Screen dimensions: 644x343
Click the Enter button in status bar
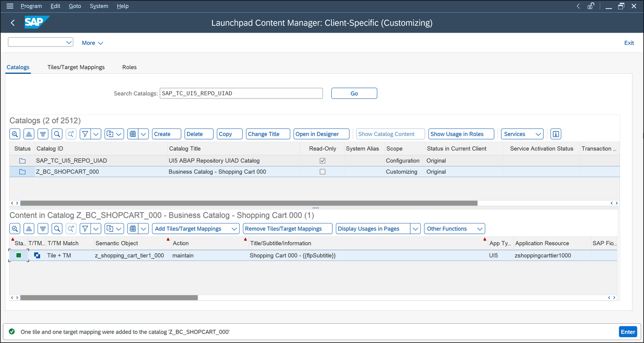[628, 332]
